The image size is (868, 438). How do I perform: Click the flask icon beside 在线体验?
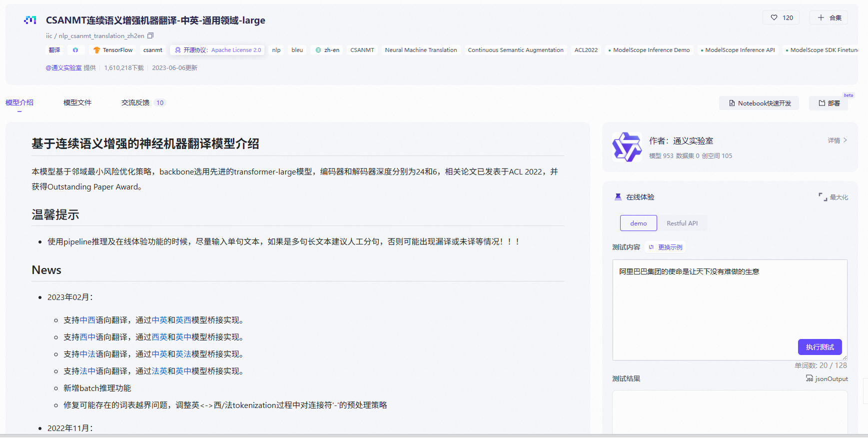pos(618,197)
